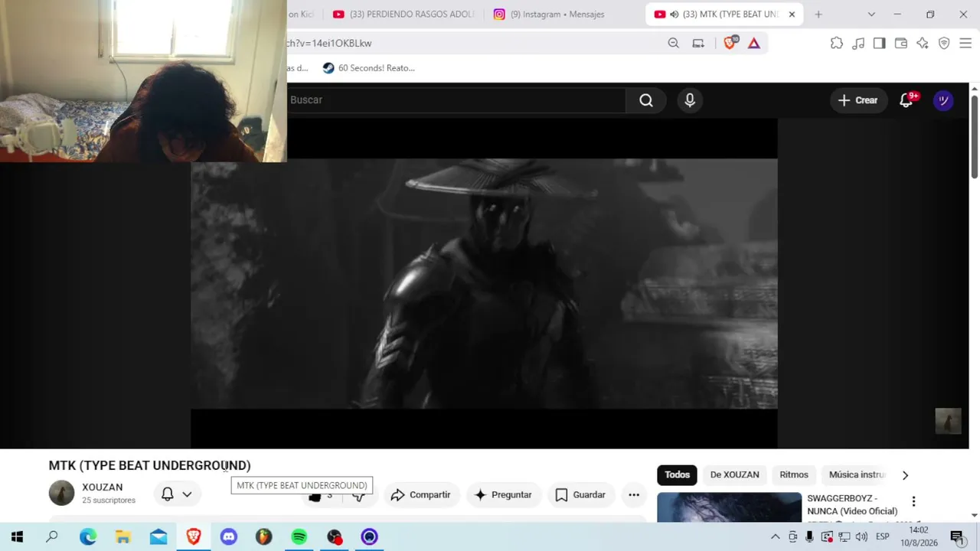Activate voice search microphone on YouTube

click(690, 100)
